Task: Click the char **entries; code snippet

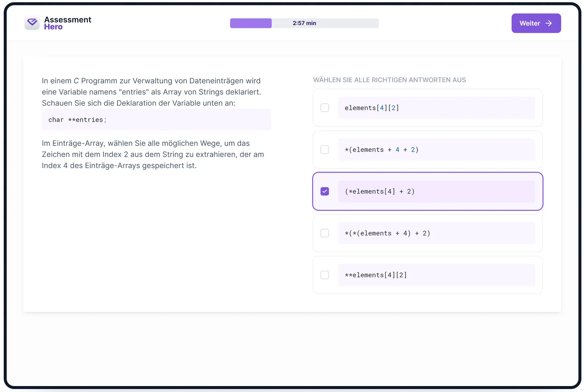Action: (77, 120)
